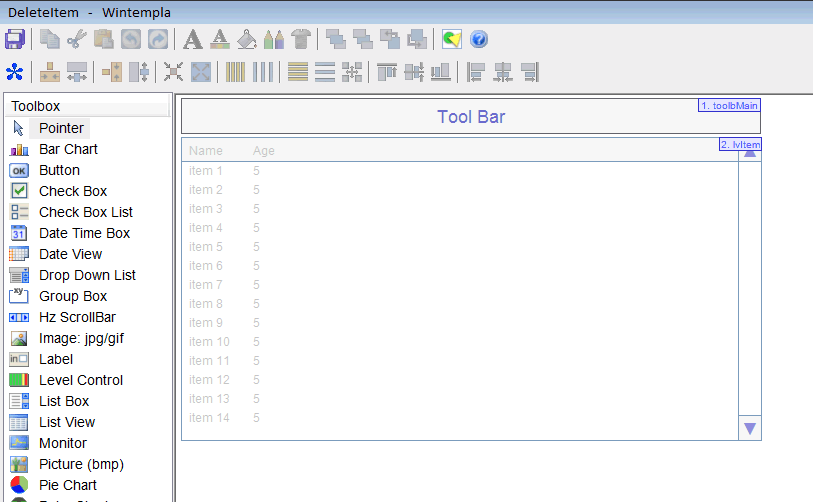Screen dimensions: 813x502
Task: Click the Save floppy disk icon
Action: [x=15, y=39]
